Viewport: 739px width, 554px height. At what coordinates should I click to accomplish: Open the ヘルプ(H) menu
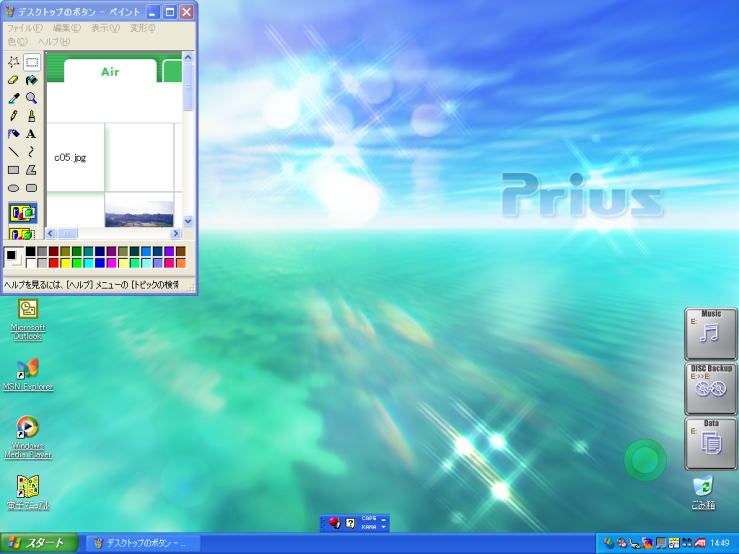point(54,41)
